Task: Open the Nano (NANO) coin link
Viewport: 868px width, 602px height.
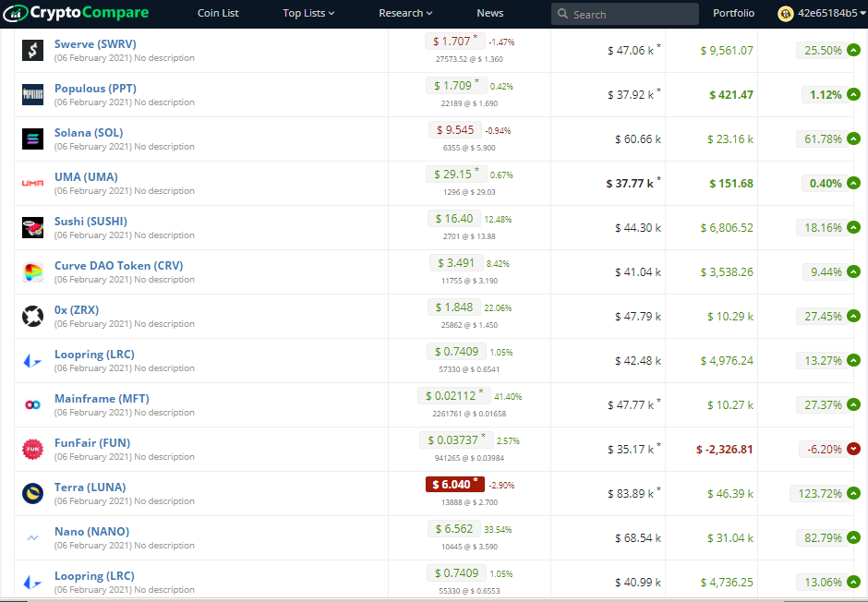Action: pos(92,531)
